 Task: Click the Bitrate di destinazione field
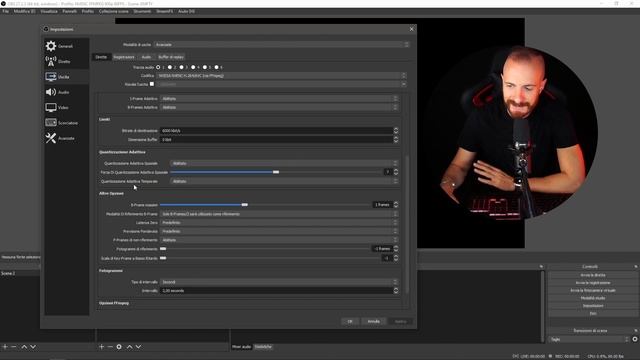[276, 131]
